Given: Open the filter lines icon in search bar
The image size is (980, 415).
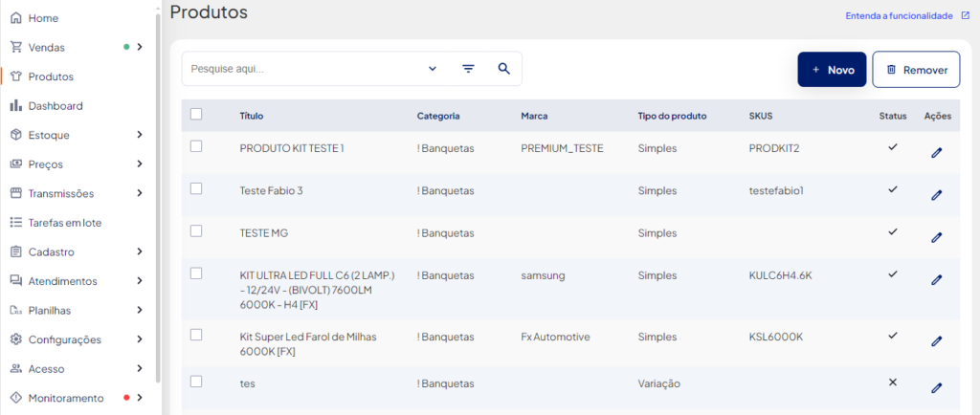Looking at the screenshot, I should (x=469, y=69).
